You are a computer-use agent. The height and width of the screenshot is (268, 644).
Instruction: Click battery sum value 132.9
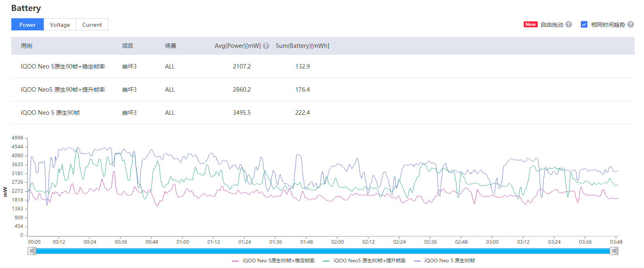[302, 66]
